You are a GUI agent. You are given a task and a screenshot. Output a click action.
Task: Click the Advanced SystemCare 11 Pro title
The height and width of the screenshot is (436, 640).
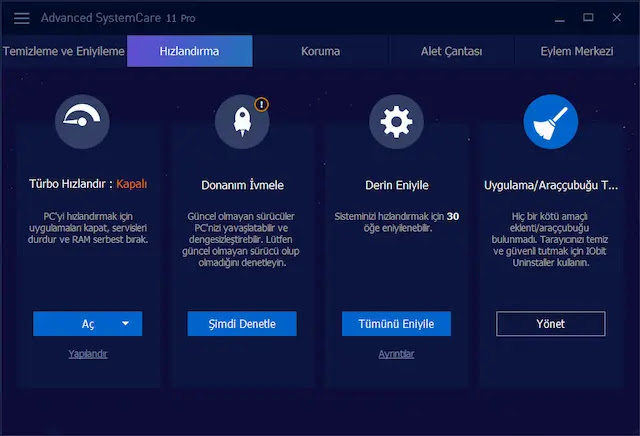click(118, 18)
